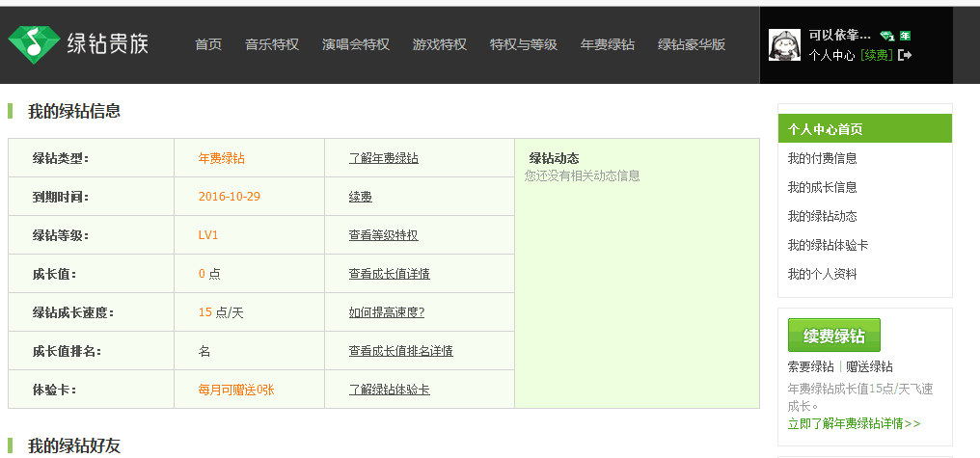Open 个人中心 link in header
Viewport: 980px width, 458px height.
tap(831, 55)
